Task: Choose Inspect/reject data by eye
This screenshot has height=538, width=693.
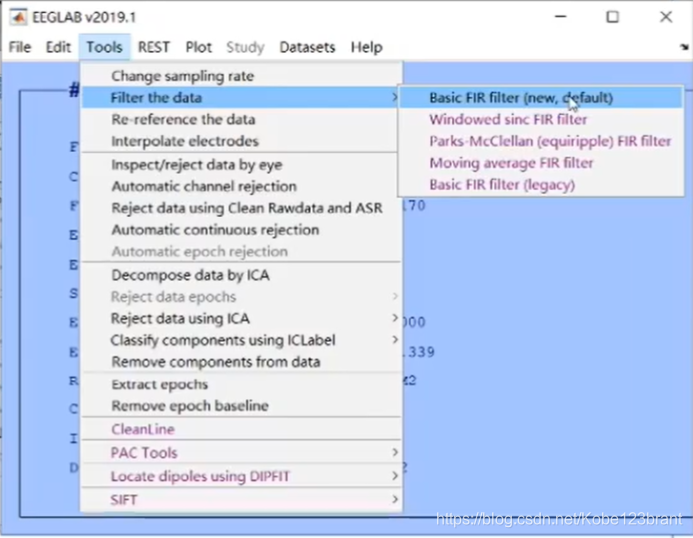Action: pyautogui.click(x=241, y=165)
